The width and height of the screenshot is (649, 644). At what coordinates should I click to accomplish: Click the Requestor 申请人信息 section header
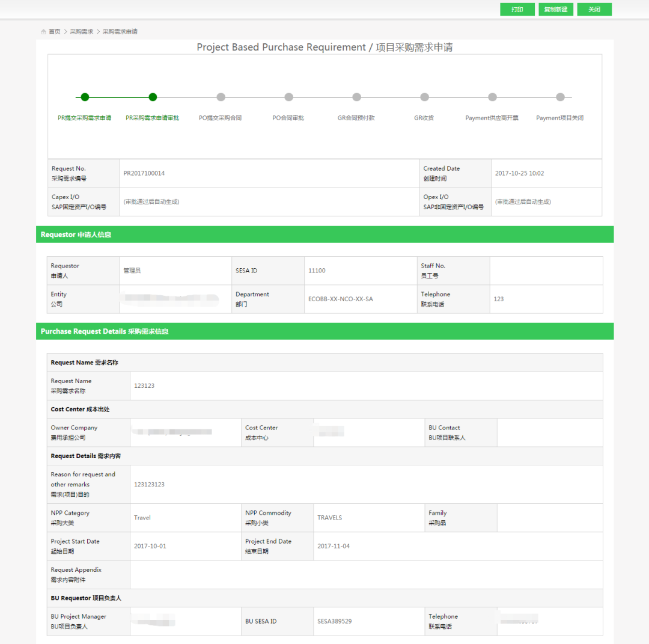[76, 235]
